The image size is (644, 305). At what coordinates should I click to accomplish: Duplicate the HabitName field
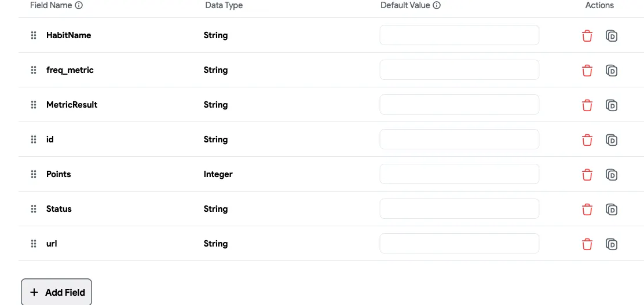point(612,36)
